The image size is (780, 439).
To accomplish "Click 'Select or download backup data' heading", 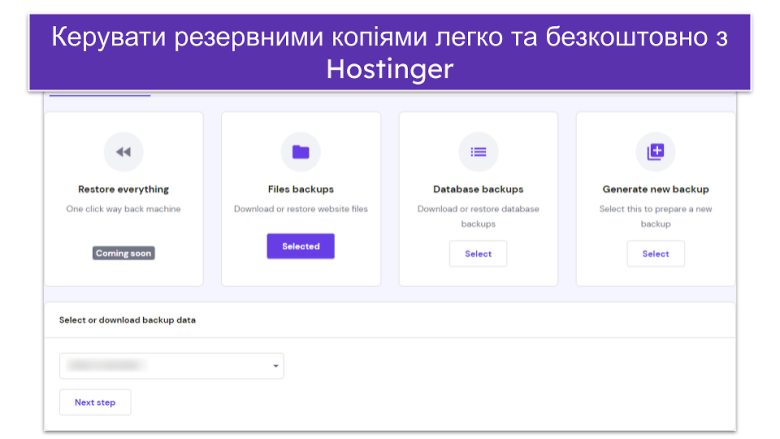I will point(127,320).
